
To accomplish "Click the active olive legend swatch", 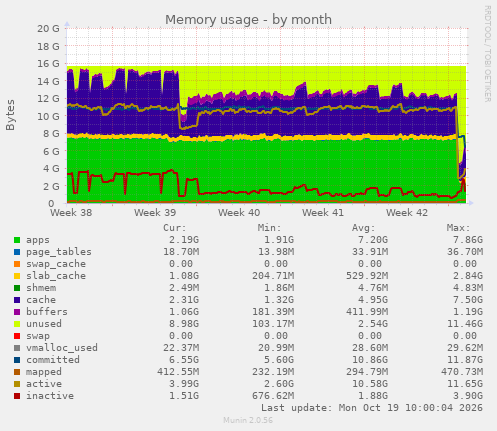I will coord(17,384).
